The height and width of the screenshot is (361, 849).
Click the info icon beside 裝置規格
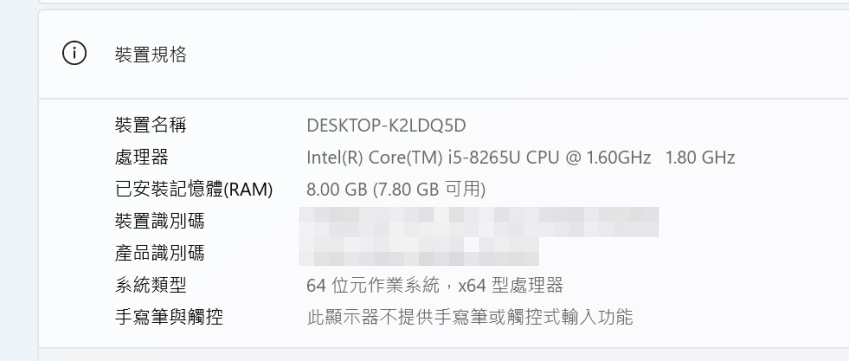click(74, 54)
